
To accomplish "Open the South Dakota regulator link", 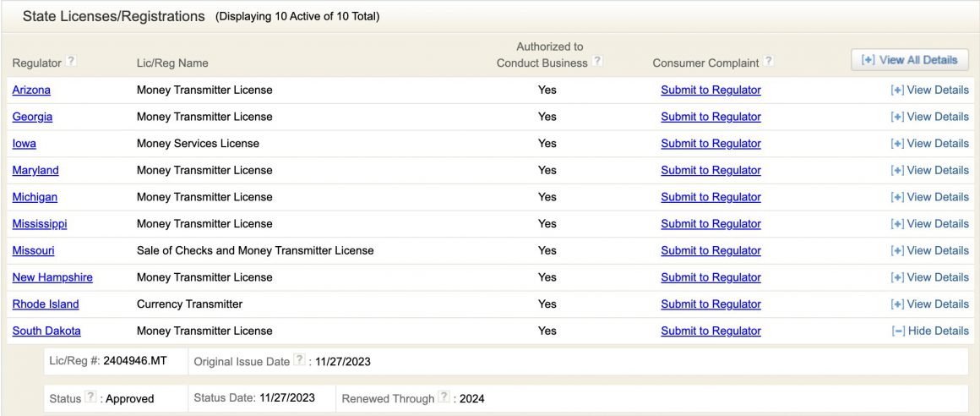I will pos(46,331).
